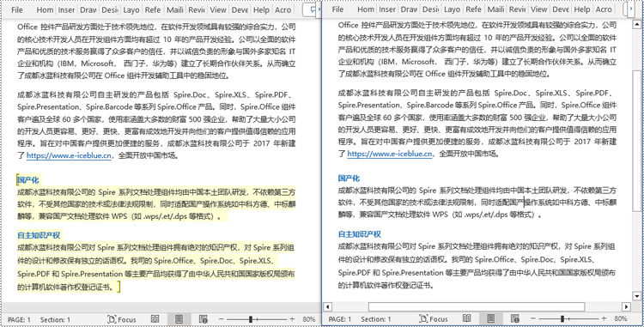Click PAGE: 1 indicator in left window
The height and width of the screenshot is (327, 644).
(x=19, y=319)
